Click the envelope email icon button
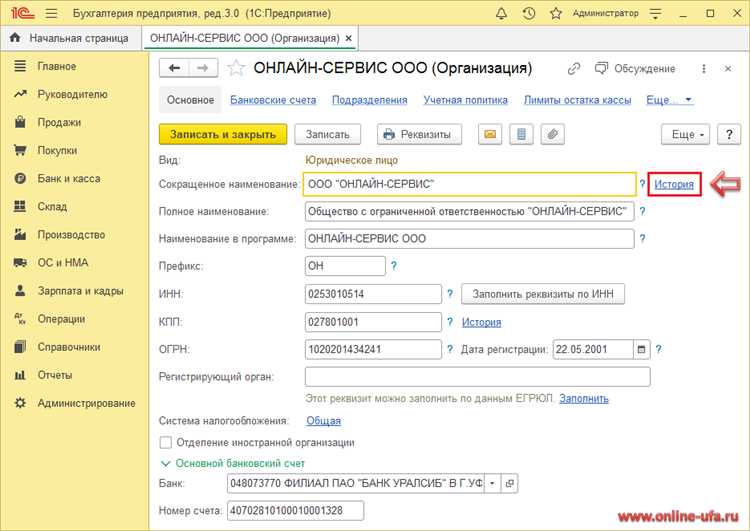The width and height of the screenshot is (750, 531). click(x=490, y=134)
